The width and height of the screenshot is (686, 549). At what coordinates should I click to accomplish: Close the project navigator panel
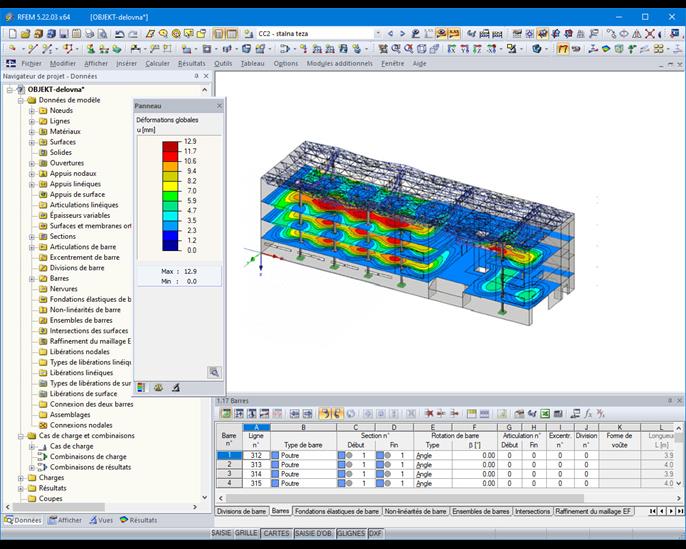206,76
